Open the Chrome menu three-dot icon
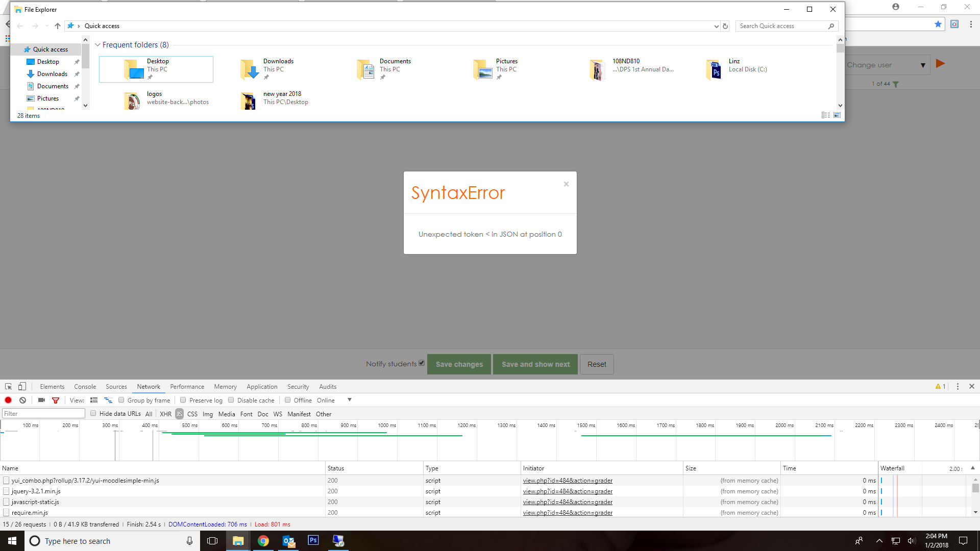Screen dimensions: 980x551 tap(971, 24)
